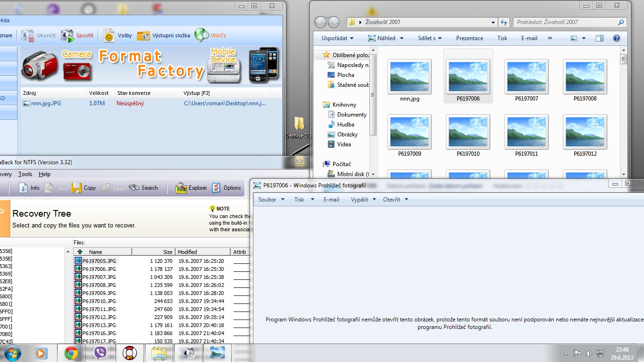This screenshot has width=644, height=362.
Task: Toggle the Explorer preview pane button
Action: point(600,38)
